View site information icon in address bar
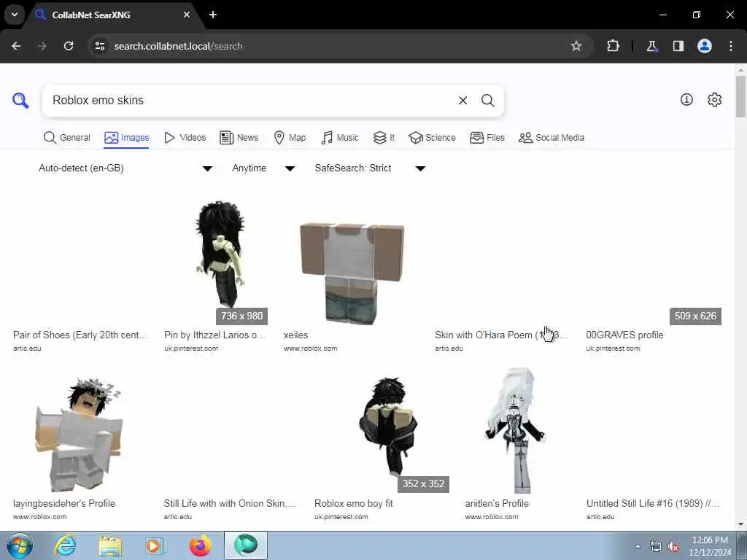 [x=100, y=46]
